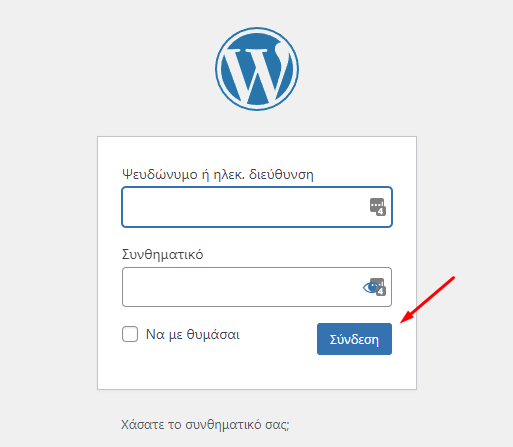This screenshot has width=513, height=447.
Task: Tick the 'Να με θυμάσαι' checkbox
Action: pyautogui.click(x=130, y=334)
